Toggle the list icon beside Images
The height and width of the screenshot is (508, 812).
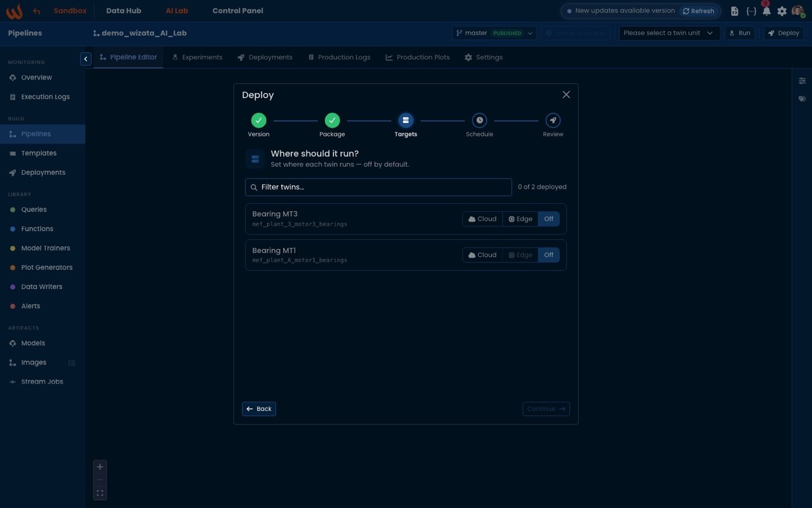(x=72, y=363)
